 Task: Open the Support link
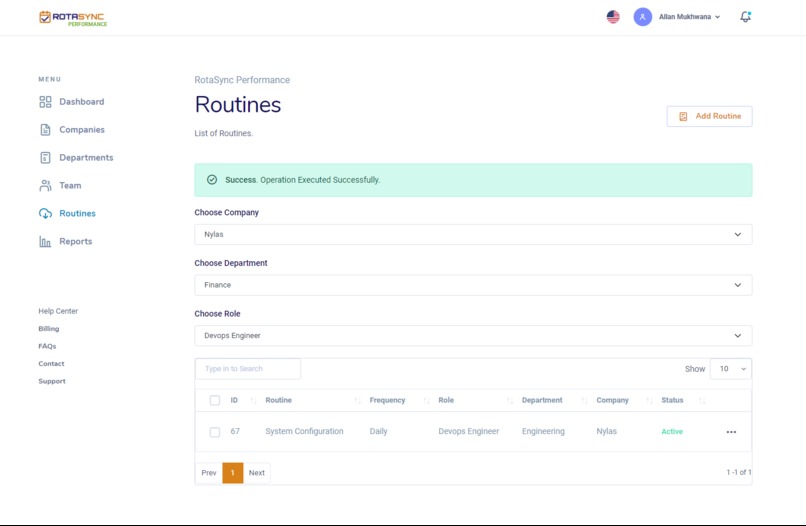click(x=52, y=381)
